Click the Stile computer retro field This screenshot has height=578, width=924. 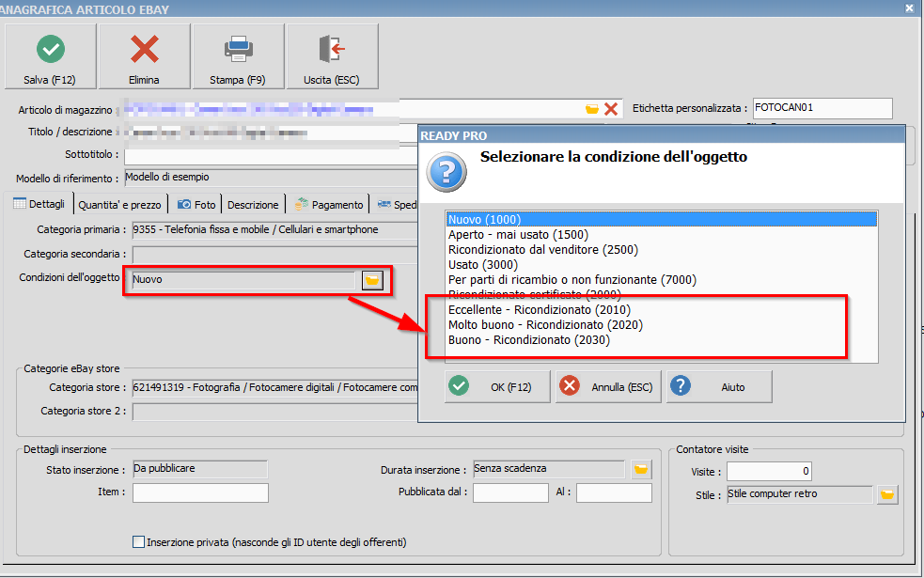[x=800, y=494]
